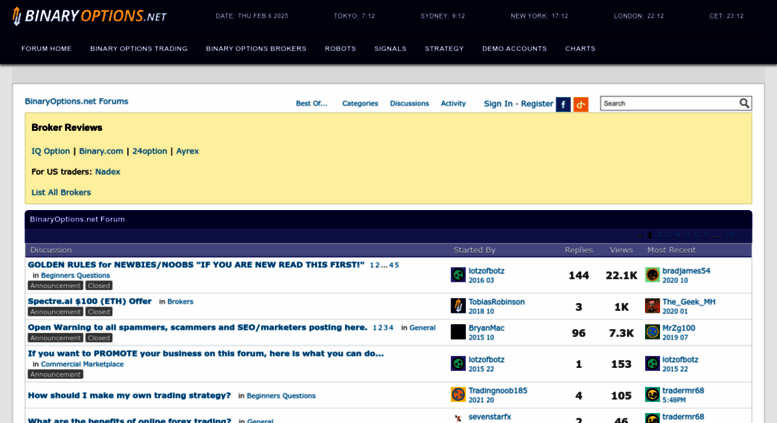Image resolution: width=777 pixels, height=423 pixels.
Task: Open the Best Of... menu
Action: click(x=312, y=104)
